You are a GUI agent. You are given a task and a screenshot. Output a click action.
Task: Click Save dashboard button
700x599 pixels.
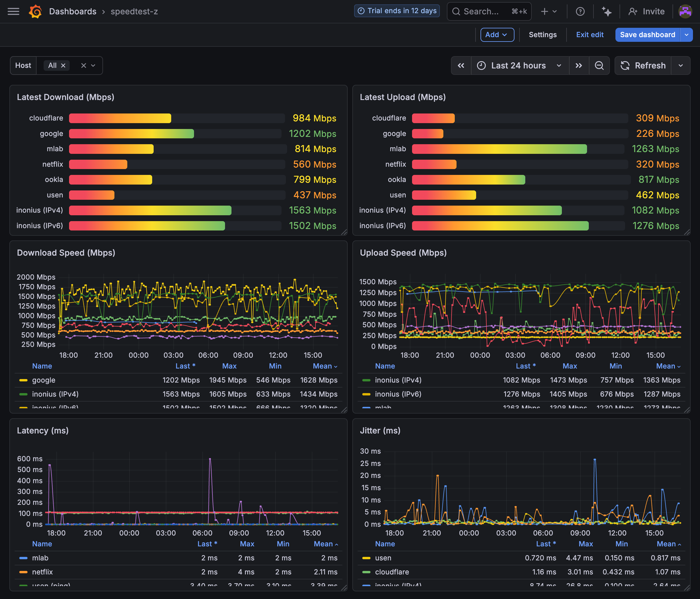(647, 35)
